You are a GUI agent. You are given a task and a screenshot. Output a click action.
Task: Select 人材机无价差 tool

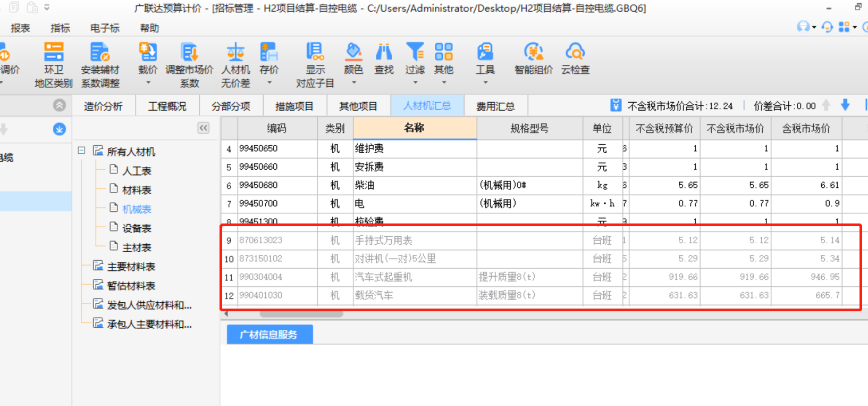coord(235,65)
